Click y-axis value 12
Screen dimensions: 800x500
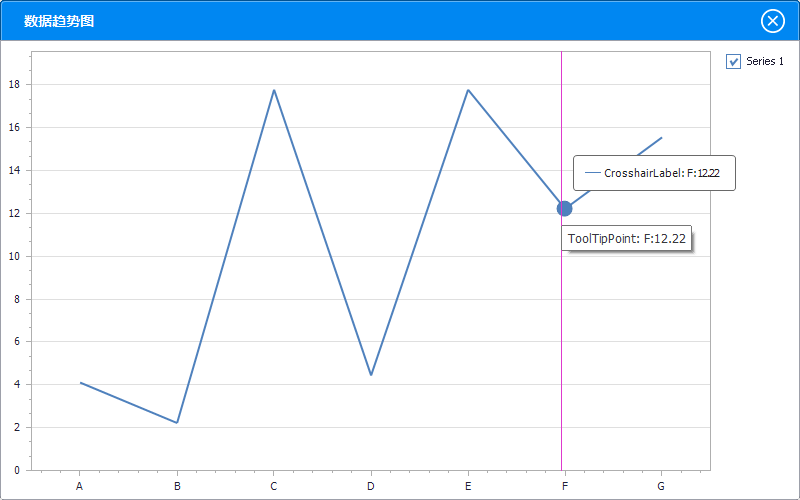click(x=14, y=213)
